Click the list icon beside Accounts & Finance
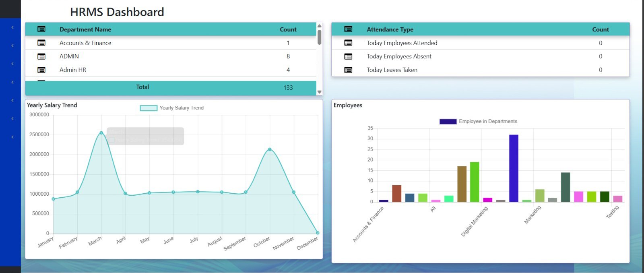The height and width of the screenshot is (273, 644). point(41,43)
